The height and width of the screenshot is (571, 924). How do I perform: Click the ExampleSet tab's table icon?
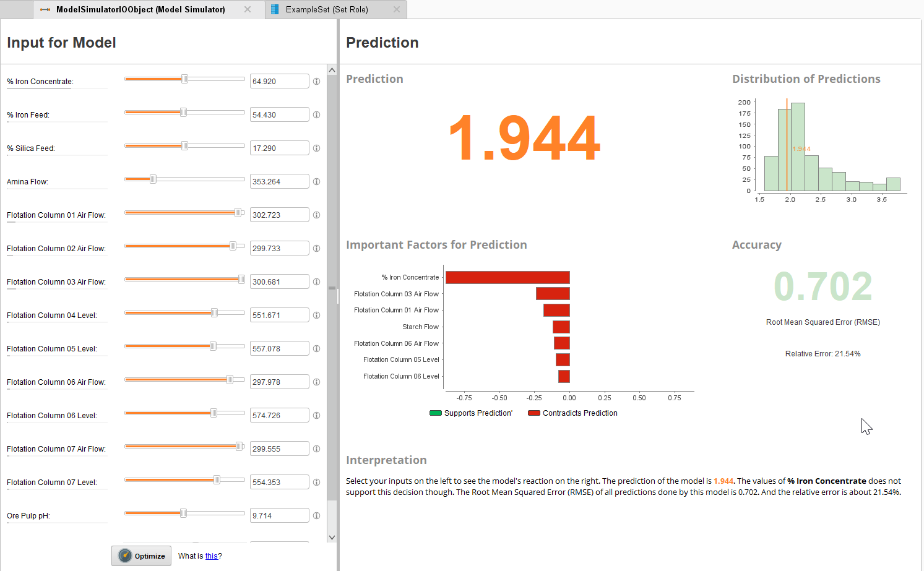(x=275, y=9)
